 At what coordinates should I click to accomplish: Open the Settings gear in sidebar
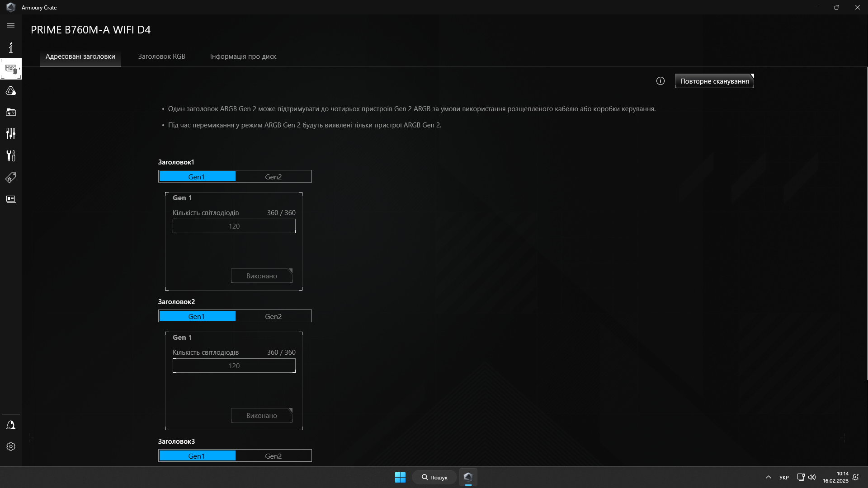tap(11, 446)
